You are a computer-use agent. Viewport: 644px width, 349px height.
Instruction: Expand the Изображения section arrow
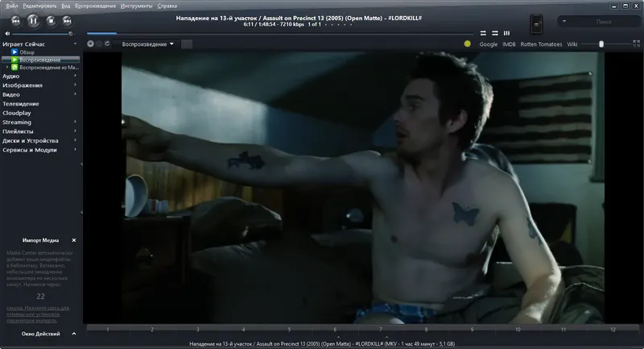[75, 85]
